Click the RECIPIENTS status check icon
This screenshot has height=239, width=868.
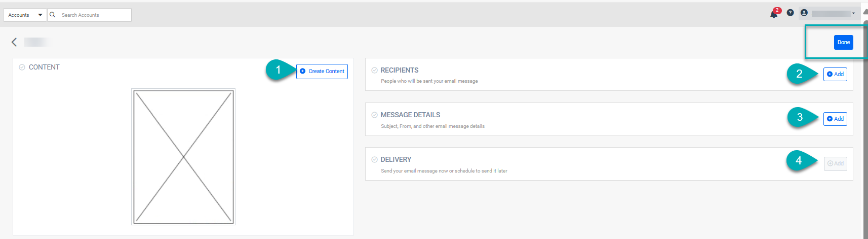[x=375, y=70]
